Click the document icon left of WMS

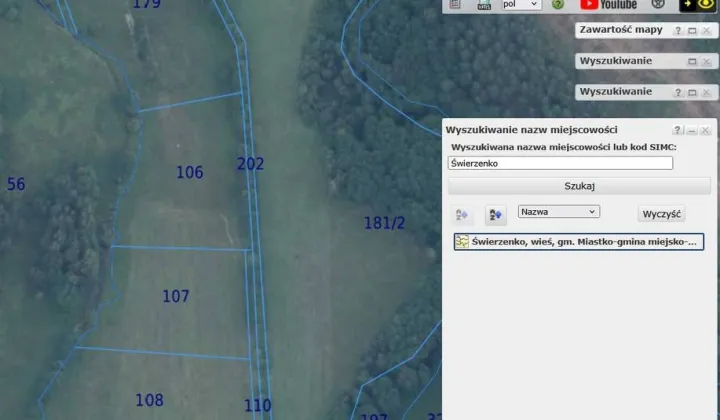[456, 5]
